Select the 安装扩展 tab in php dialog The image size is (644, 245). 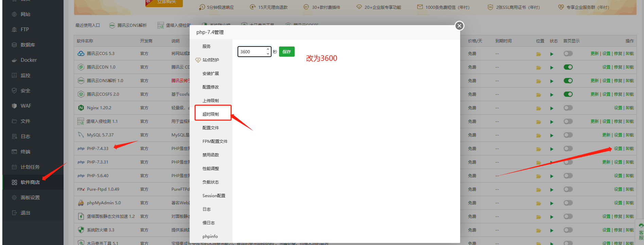(211, 74)
